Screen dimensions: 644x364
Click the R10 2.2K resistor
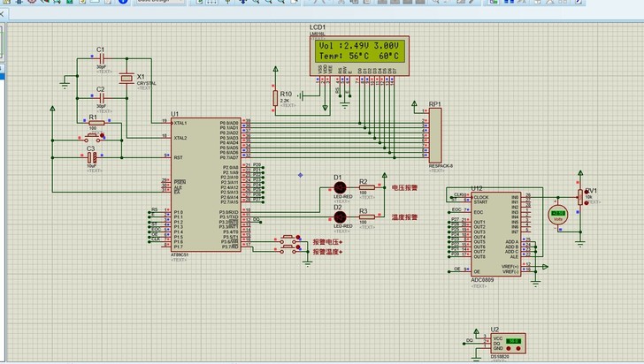point(275,99)
